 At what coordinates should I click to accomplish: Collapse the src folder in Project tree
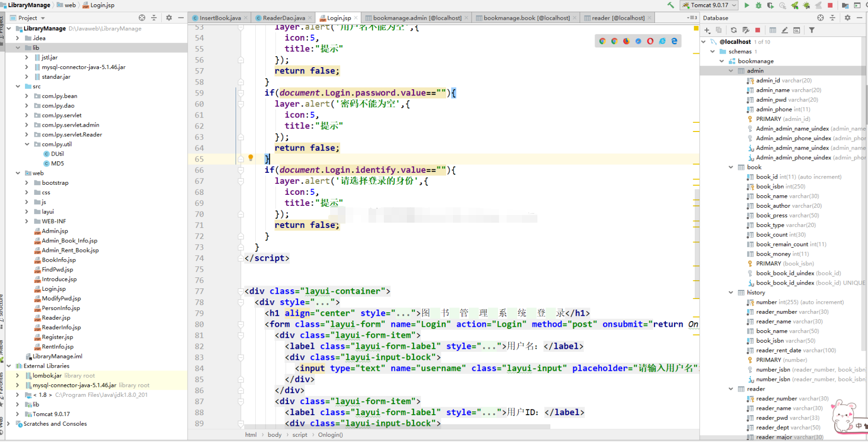coord(18,86)
